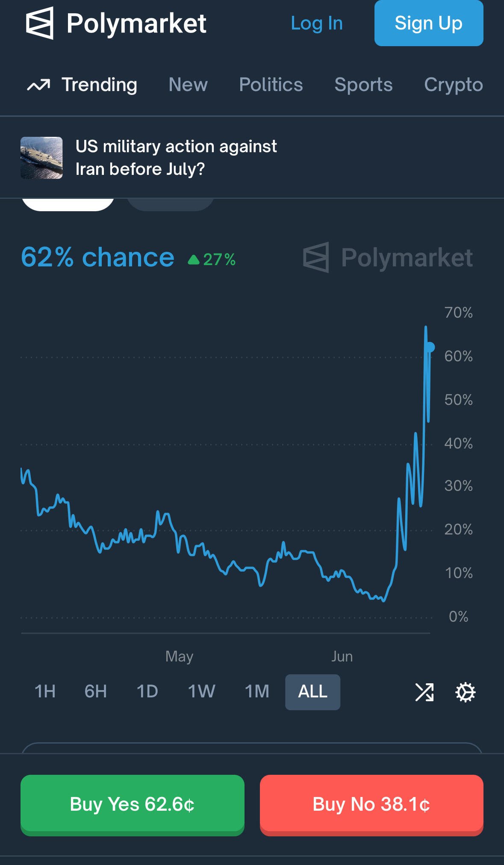Viewport: 504px width, 865px height.
Task: Select the 6H time range
Action: pyautogui.click(x=95, y=691)
